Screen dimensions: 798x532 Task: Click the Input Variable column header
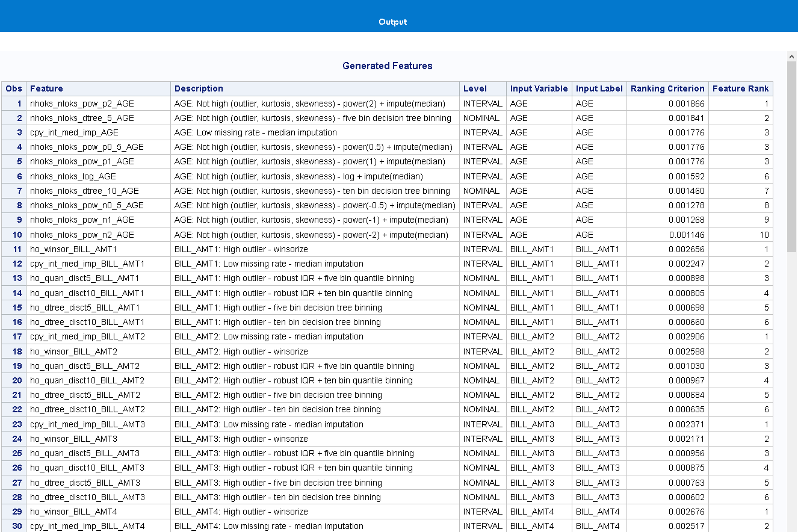(539, 88)
